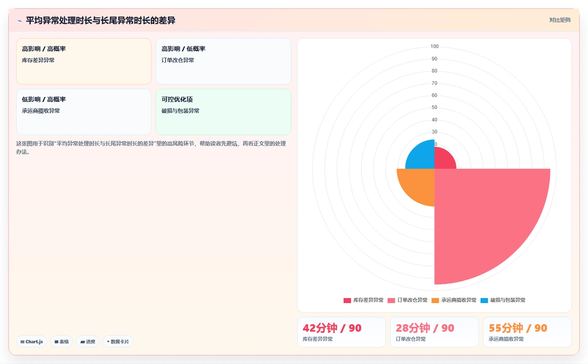The width and height of the screenshot is (588, 364).
Task: Toggle 订单改仓异常 legend swatch
Action: point(391,300)
